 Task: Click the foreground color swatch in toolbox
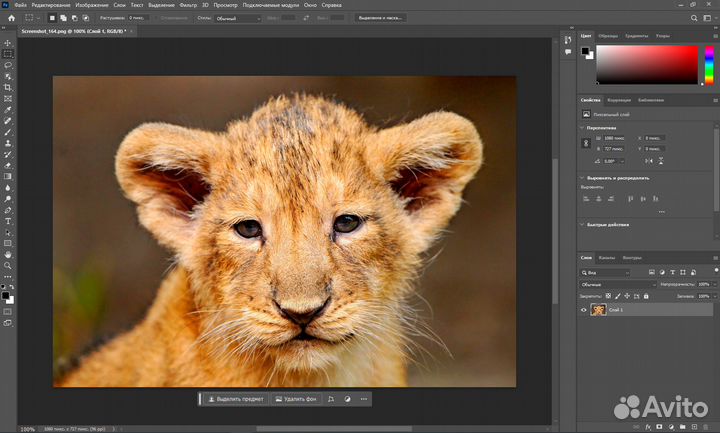coord(5,295)
